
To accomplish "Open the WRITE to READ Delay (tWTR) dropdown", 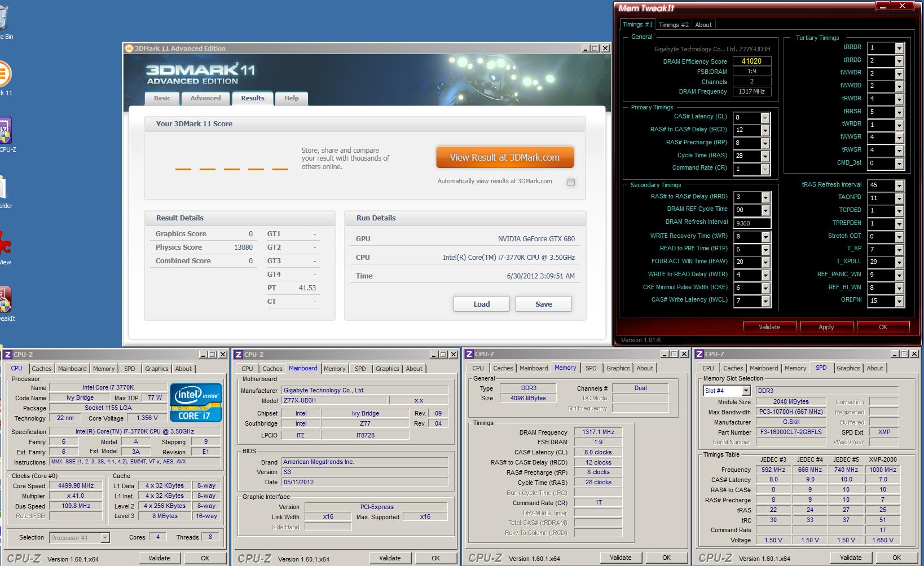I will [x=765, y=276].
